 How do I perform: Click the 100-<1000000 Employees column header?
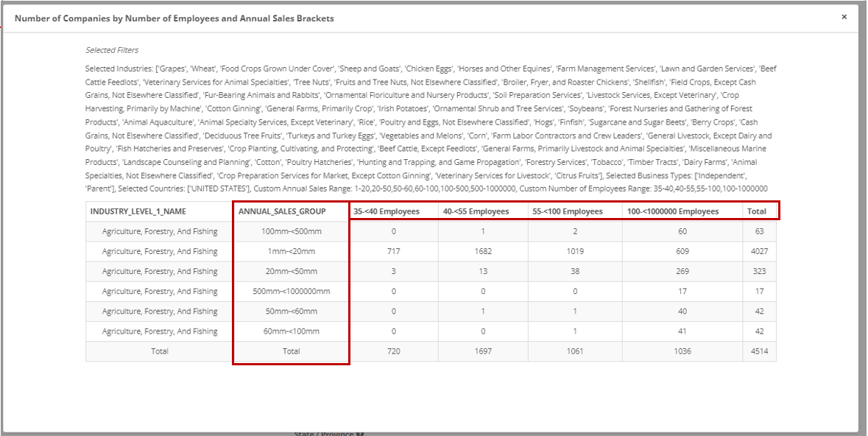(673, 211)
